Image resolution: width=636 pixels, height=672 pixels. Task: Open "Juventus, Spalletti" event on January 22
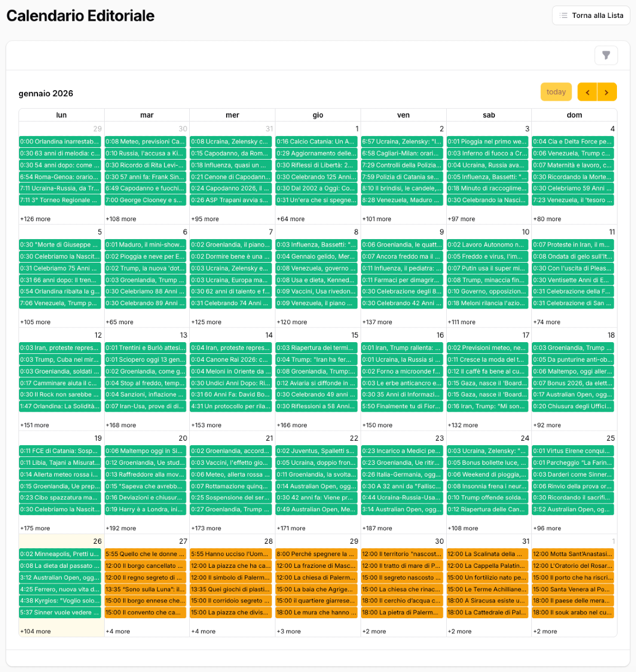316,450
